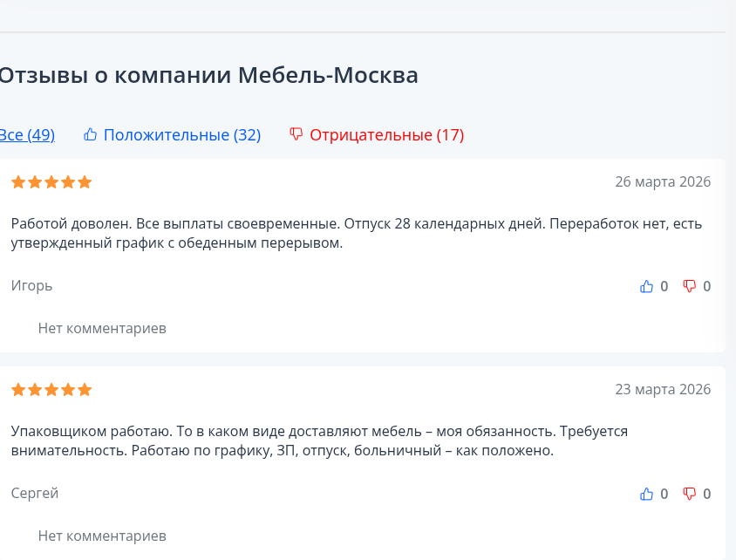Click the date 23 марта 2026
The height and width of the screenshot is (560, 736).
pos(663,390)
